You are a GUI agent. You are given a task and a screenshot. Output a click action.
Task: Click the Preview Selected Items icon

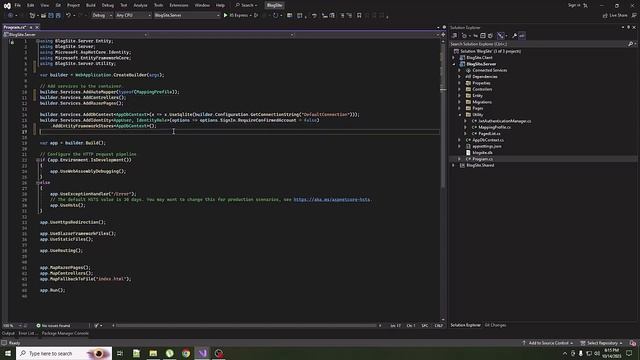(x=522, y=36)
